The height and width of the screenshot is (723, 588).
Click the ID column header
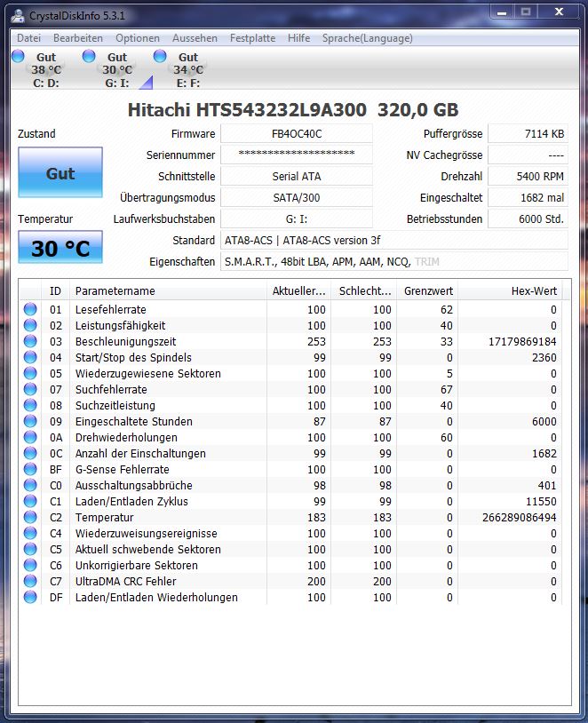(x=55, y=291)
